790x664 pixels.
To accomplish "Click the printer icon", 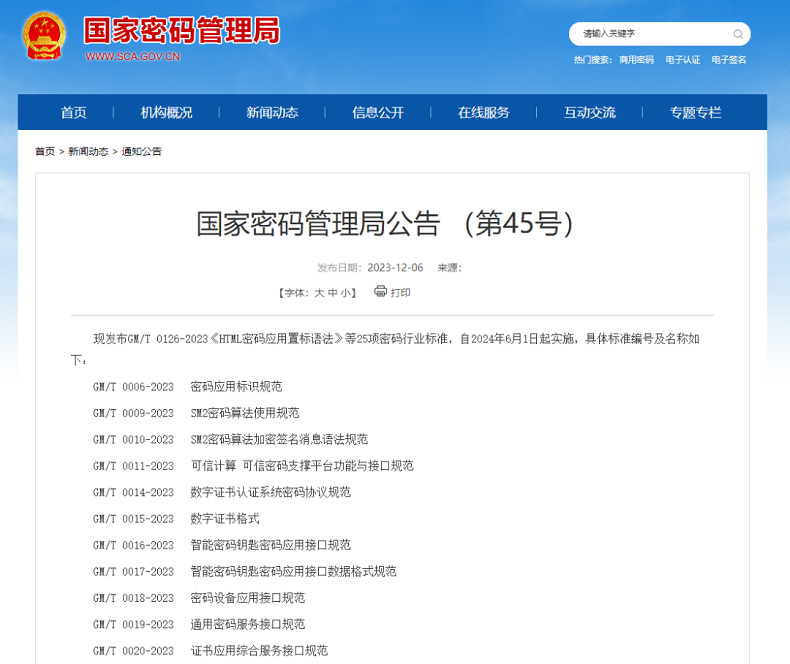I will pos(380,292).
